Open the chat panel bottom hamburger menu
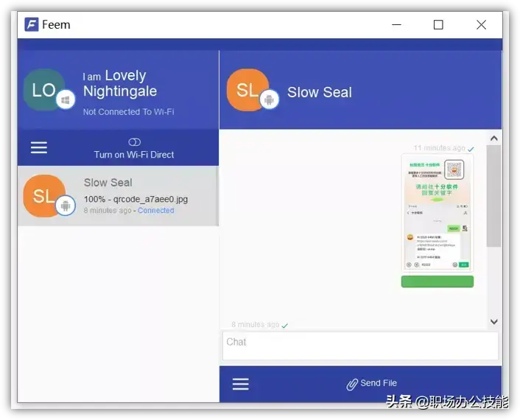The height and width of the screenshot is (420, 520). pyautogui.click(x=241, y=384)
